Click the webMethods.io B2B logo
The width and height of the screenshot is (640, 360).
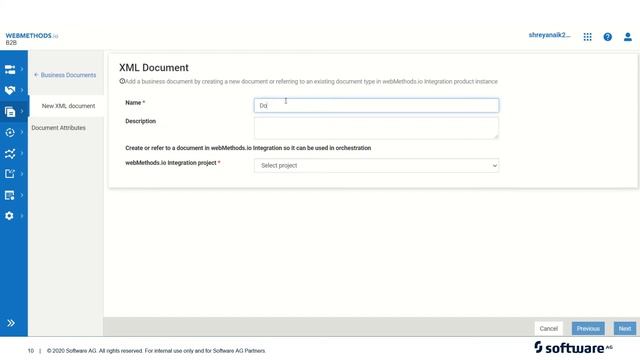coord(32,38)
